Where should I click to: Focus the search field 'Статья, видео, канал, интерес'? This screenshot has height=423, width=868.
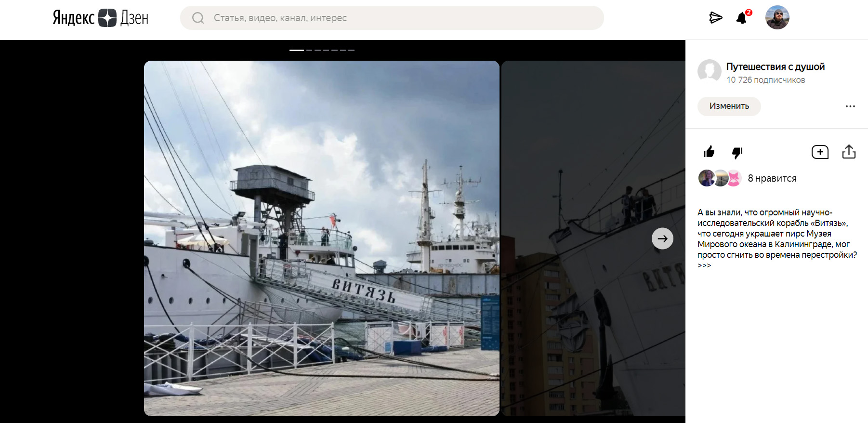[392, 18]
